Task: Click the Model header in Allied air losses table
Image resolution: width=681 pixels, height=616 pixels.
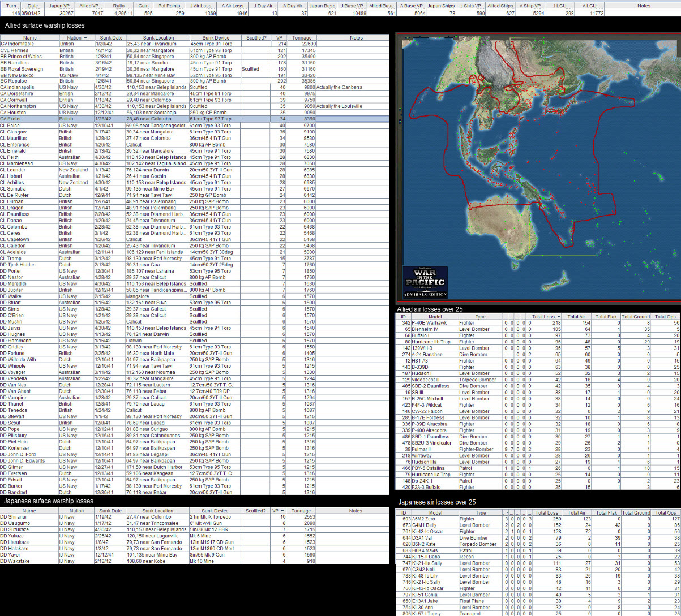Action: click(x=435, y=317)
